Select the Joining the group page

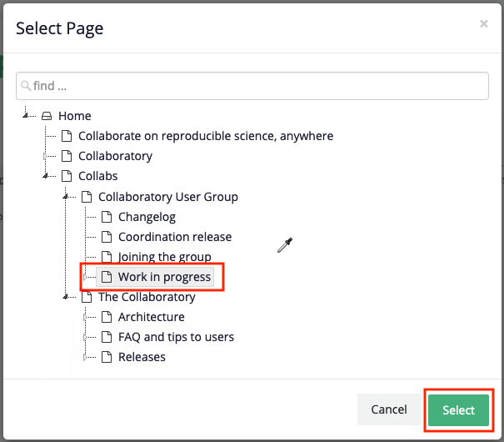point(164,257)
